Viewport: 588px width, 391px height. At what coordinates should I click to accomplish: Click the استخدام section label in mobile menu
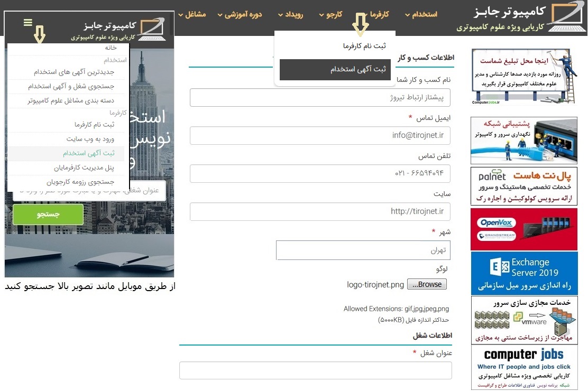[115, 60]
